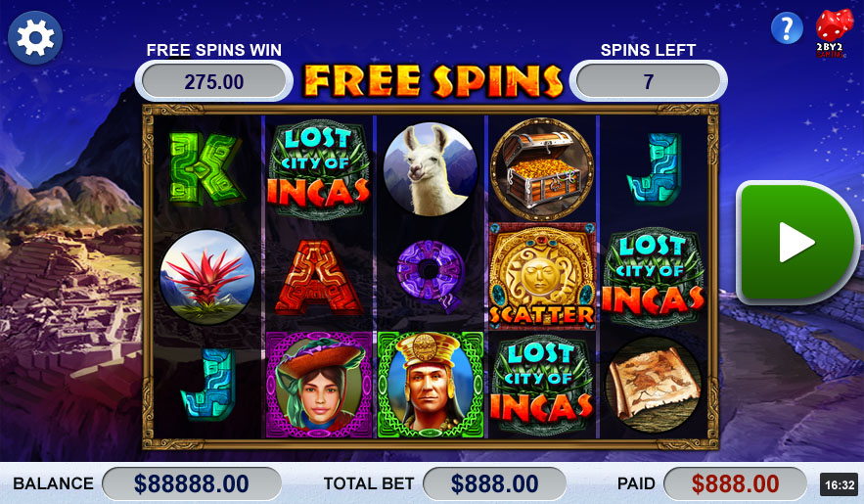Select the old map scroll symbol
Screen dimensions: 864x504
[653, 385]
